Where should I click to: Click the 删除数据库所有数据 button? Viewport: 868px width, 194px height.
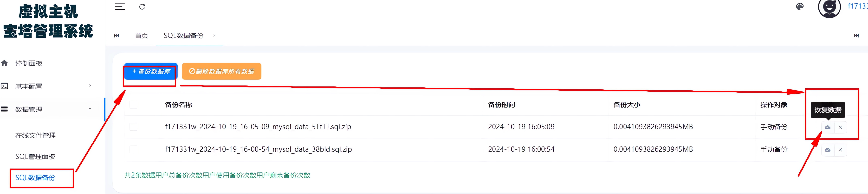pos(221,71)
